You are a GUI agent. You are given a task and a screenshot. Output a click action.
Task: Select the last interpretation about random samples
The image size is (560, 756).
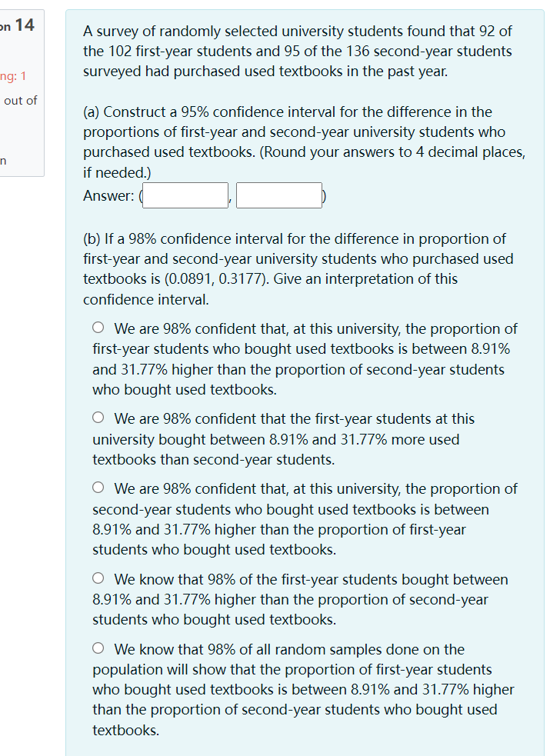[x=98, y=647]
